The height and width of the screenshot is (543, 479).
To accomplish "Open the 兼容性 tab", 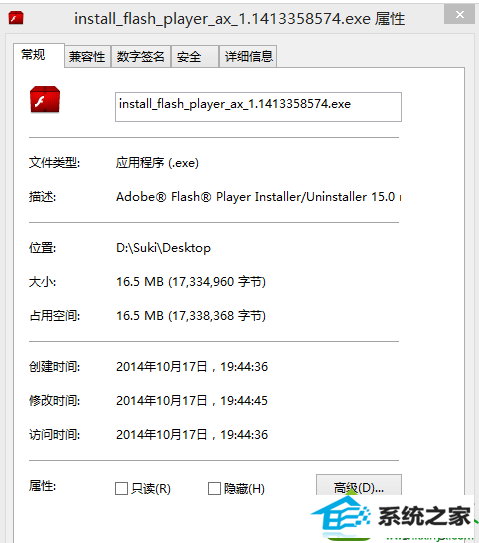I will [x=87, y=56].
